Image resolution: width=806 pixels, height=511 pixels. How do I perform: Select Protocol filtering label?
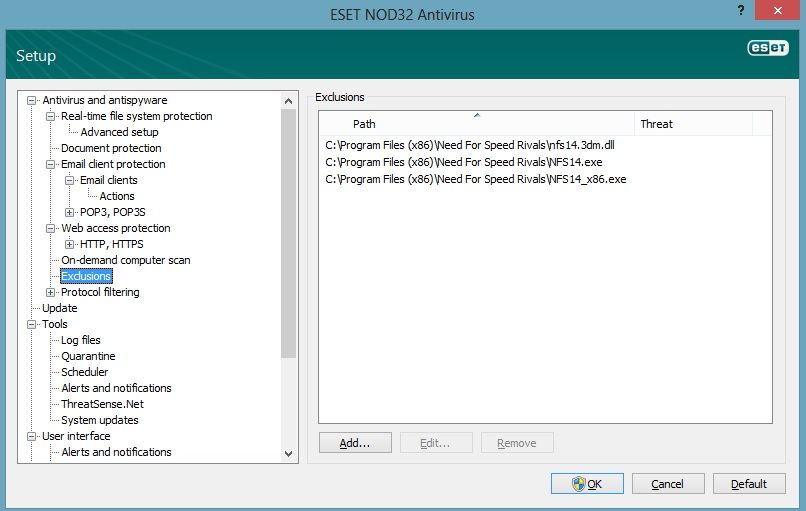(x=100, y=293)
